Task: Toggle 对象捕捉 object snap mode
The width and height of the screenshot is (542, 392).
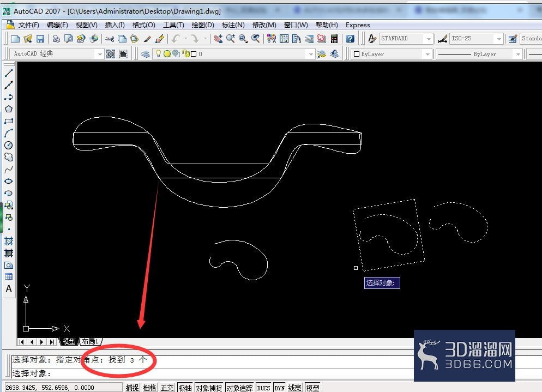Action: coord(209,388)
